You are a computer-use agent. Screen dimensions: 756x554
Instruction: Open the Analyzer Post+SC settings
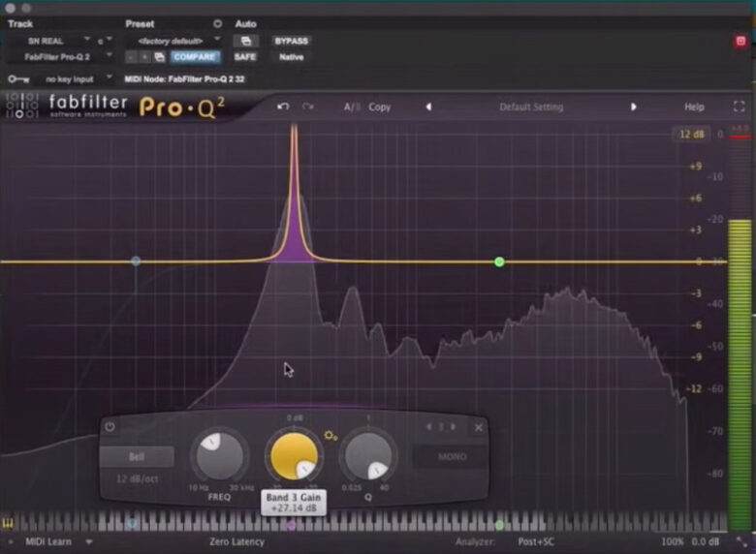[536, 542]
